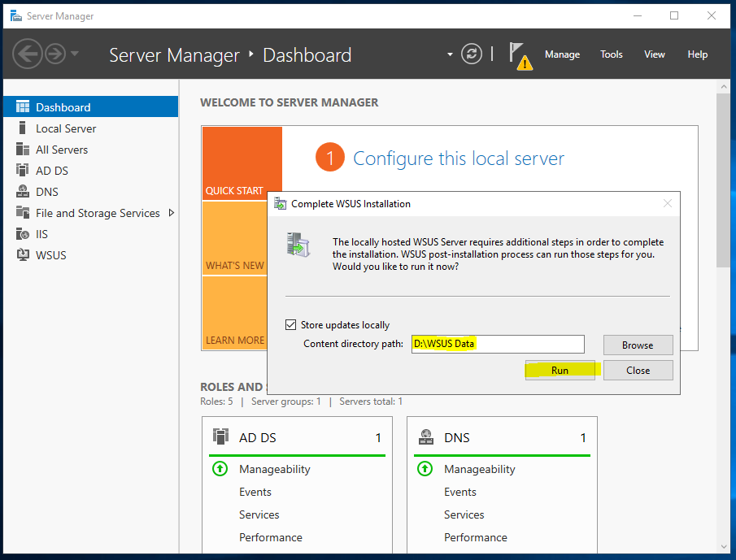
Task: Open Manageability in DNS tile
Action: [480, 469]
